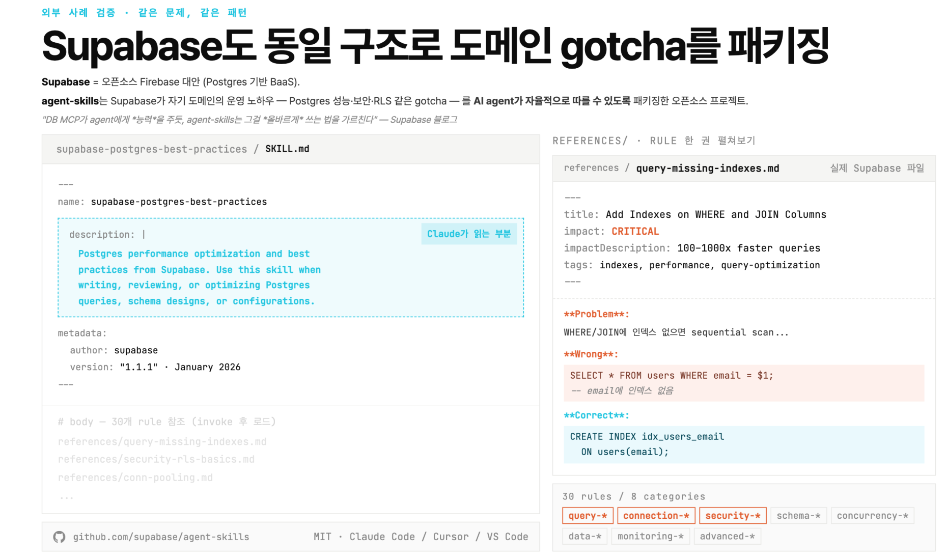This screenshot has height=560, width=947.
Task: Click the name: supabase-postgres-best-practices line
Action: click(162, 202)
